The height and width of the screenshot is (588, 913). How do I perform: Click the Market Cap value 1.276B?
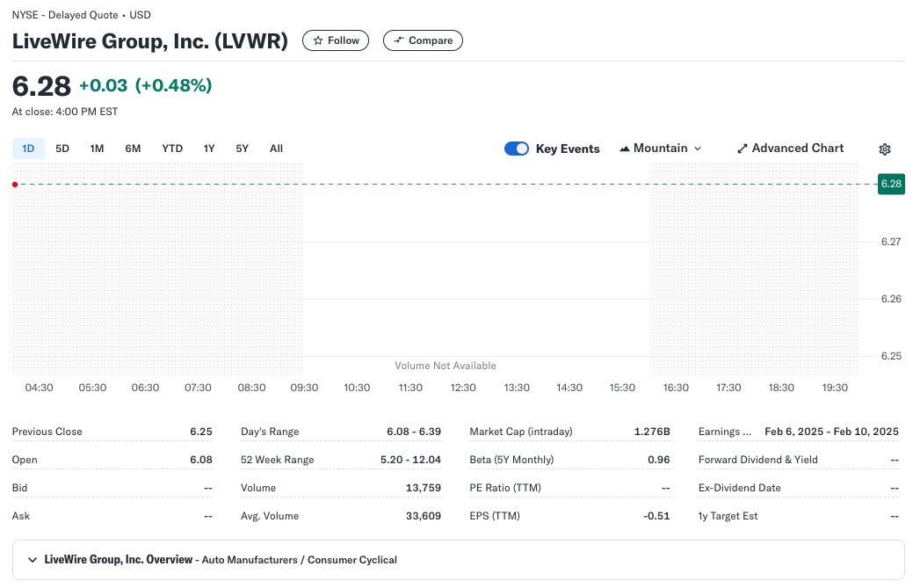[652, 432]
